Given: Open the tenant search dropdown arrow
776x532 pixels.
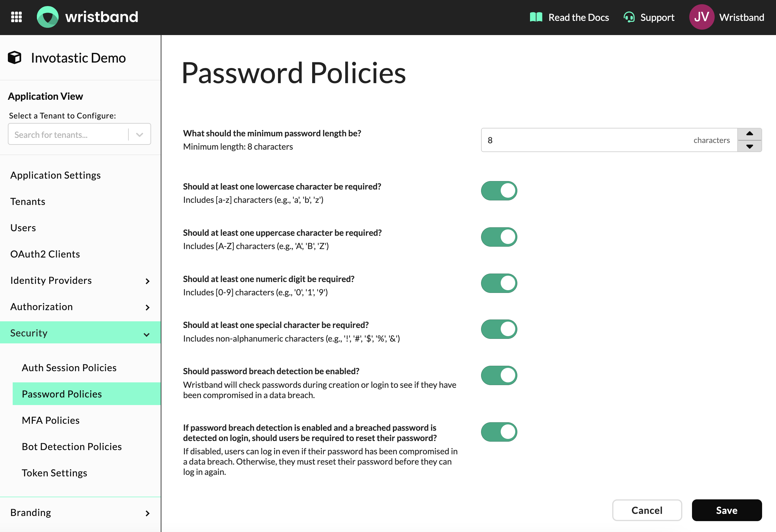Looking at the screenshot, I should click(140, 135).
